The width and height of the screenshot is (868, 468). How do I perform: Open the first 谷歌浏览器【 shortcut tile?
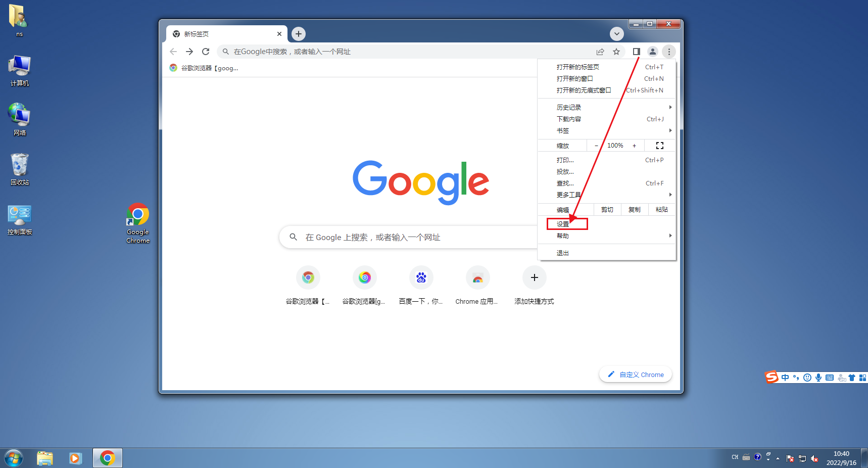tap(308, 286)
